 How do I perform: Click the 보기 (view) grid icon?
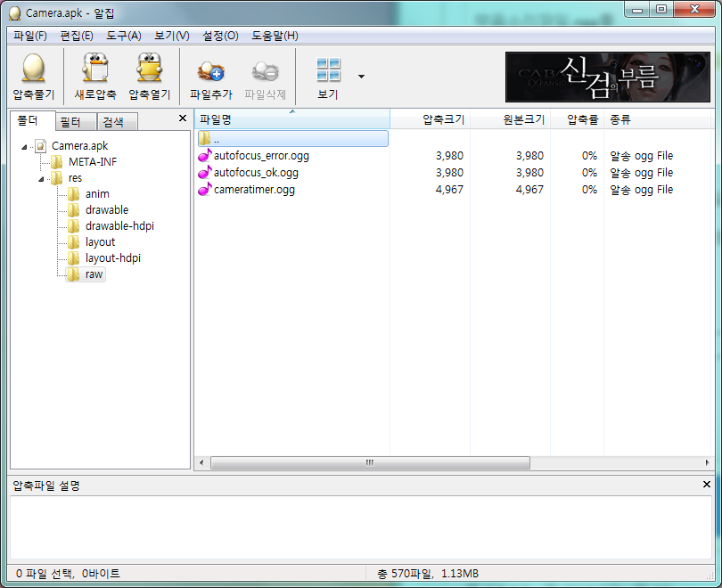coord(328,69)
